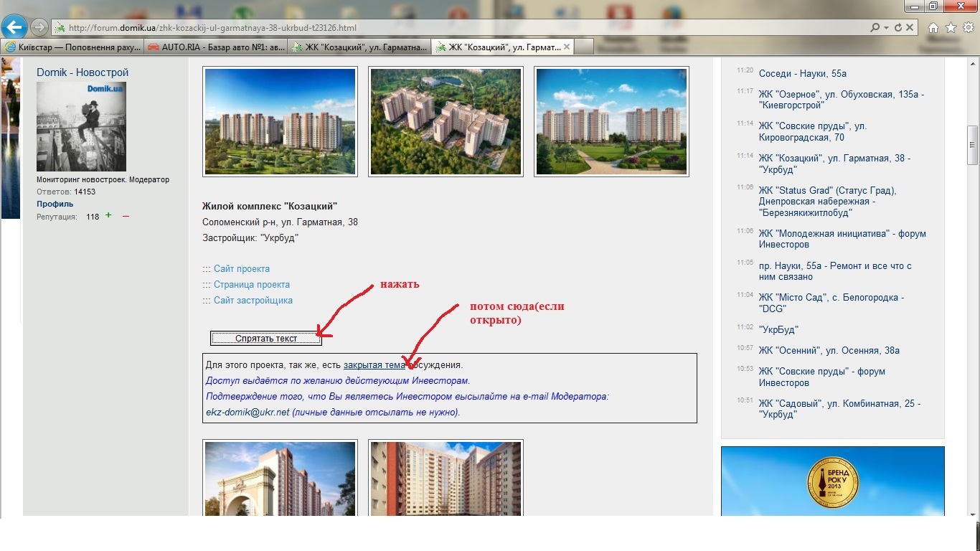Image resolution: width=980 pixels, height=551 pixels.
Task: Click the browser Forward arrow button
Action: click(x=39, y=28)
